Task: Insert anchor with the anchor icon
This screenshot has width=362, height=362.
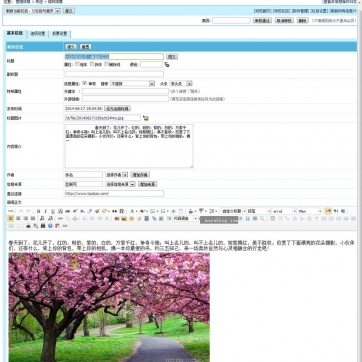Action: (75, 218)
